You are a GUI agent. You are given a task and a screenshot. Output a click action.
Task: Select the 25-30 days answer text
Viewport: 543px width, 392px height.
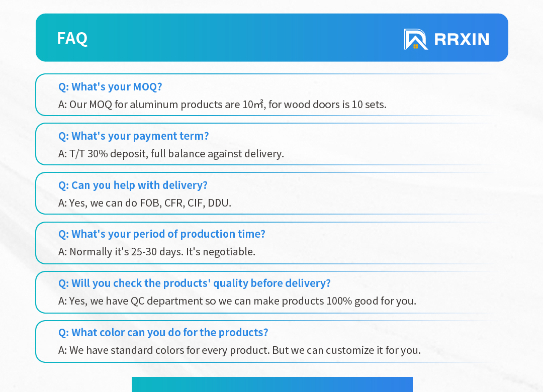(157, 251)
